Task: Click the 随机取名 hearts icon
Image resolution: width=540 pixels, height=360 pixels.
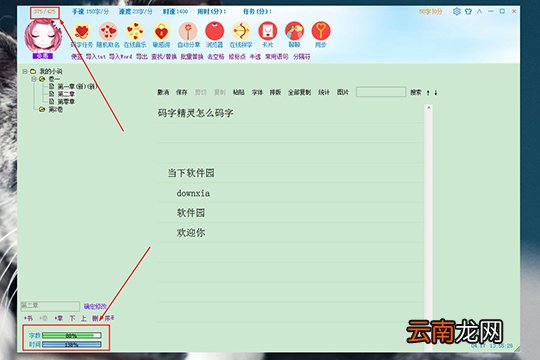Action: click(108, 31)
